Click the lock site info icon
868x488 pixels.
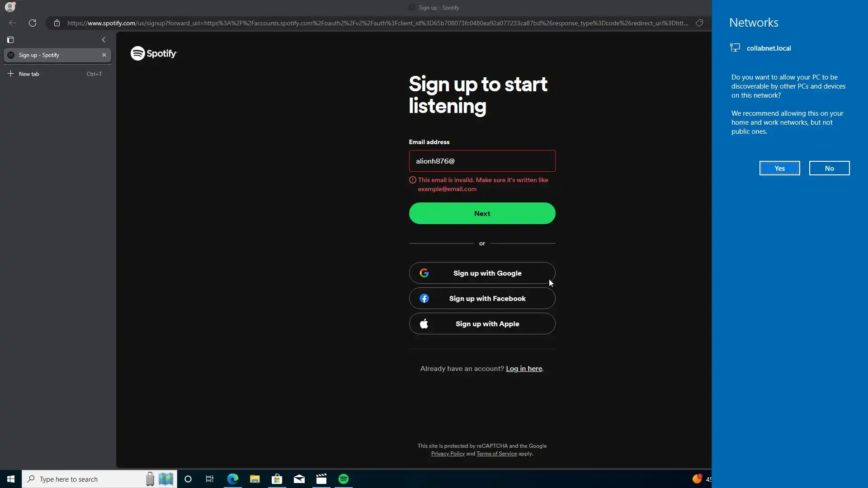[57, 23]
